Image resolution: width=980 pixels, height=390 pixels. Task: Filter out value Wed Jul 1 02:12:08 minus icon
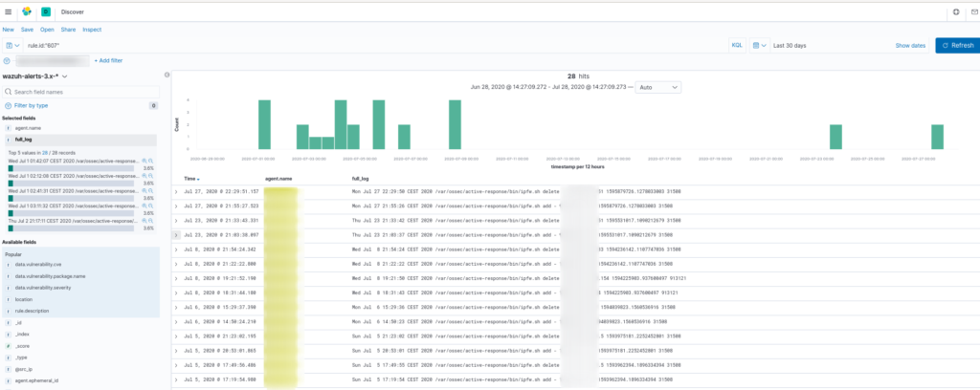coord(150,176)
